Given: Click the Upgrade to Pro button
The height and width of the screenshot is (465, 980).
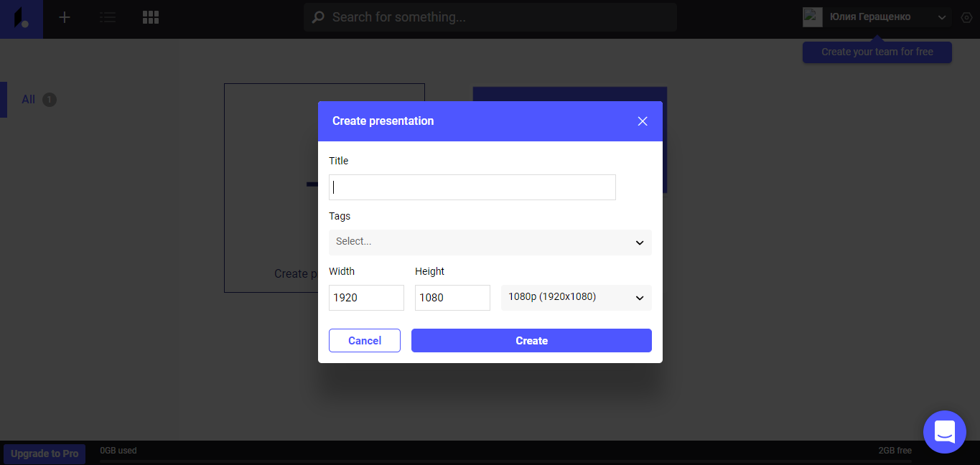Looking at the screenshot, I should (45, 454).
